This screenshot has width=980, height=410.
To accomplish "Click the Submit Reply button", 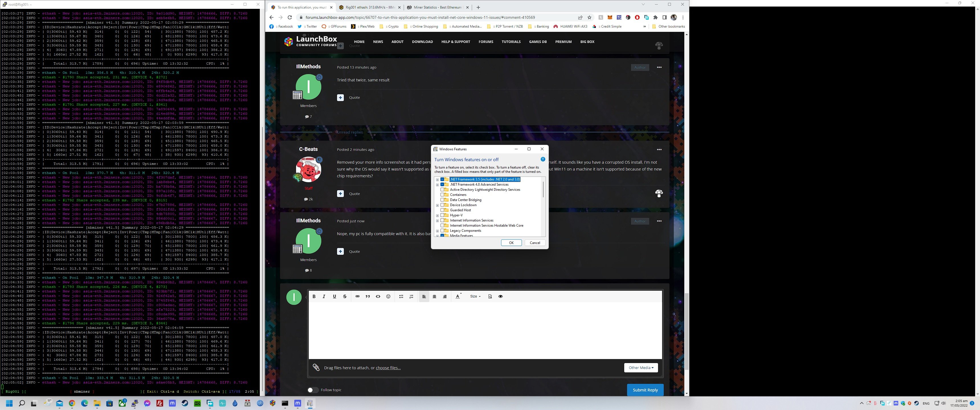I will coord(645,390).
